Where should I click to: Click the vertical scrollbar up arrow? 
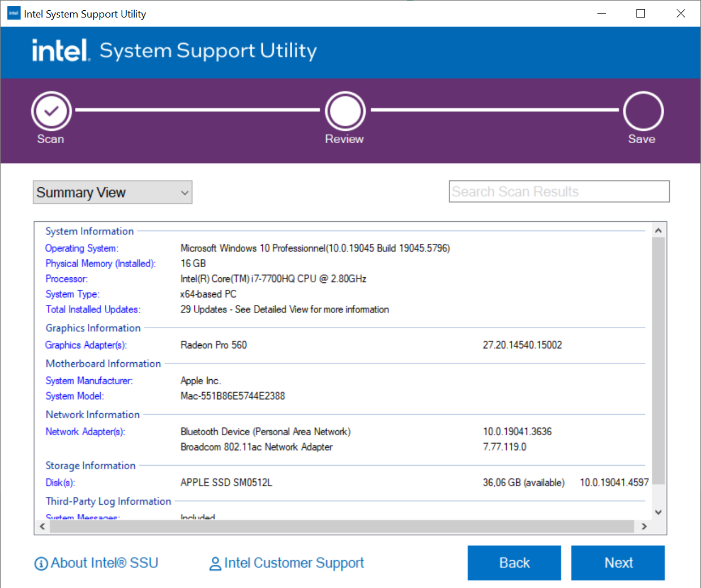[658, 230]
